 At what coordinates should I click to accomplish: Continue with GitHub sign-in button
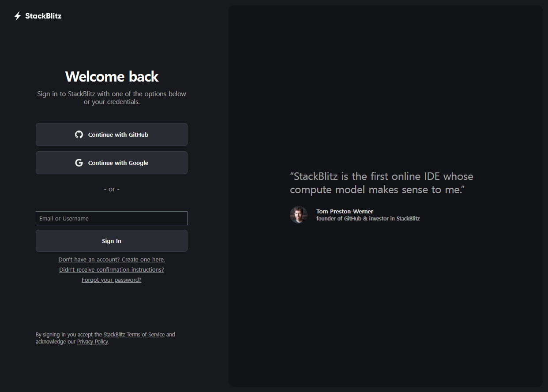112,134
